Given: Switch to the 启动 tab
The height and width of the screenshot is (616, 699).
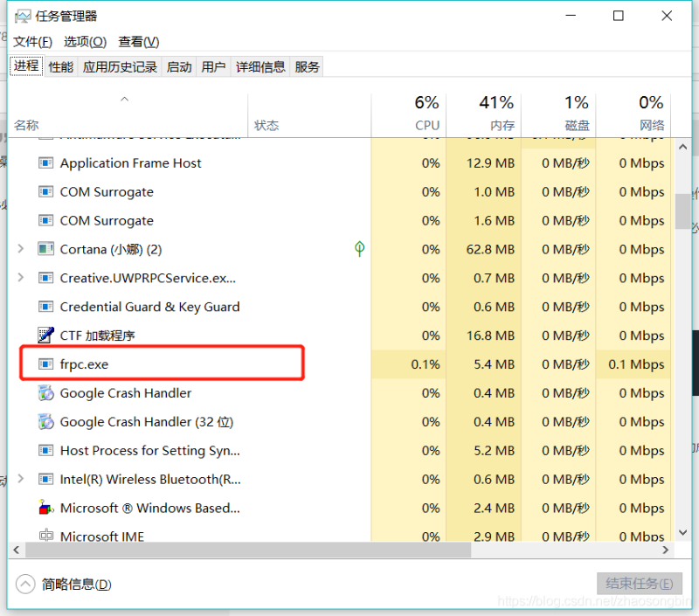Looking at the screenshot, I should point(179,67).
